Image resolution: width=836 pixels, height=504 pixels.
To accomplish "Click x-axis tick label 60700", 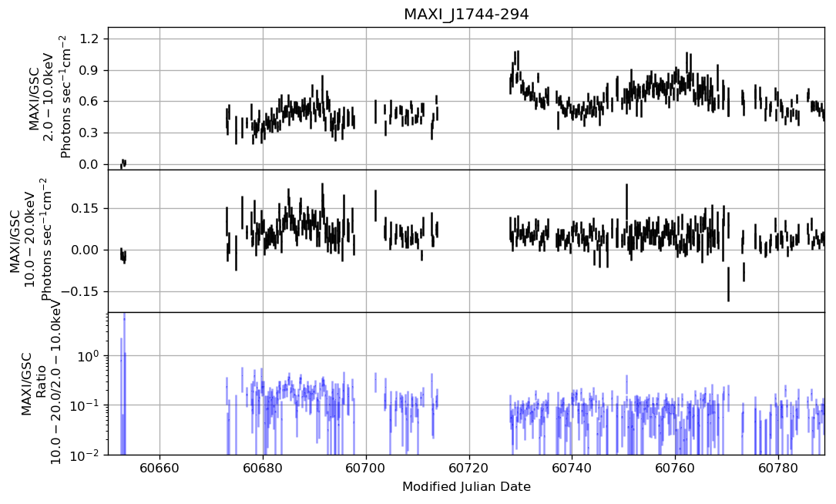I will (x=366, y=469).
